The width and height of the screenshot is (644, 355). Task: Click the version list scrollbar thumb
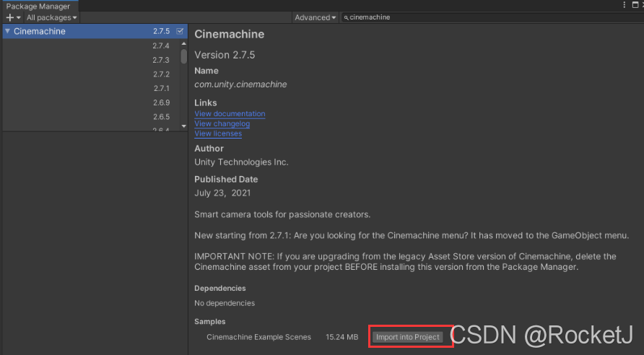click(x=183, y=56)
